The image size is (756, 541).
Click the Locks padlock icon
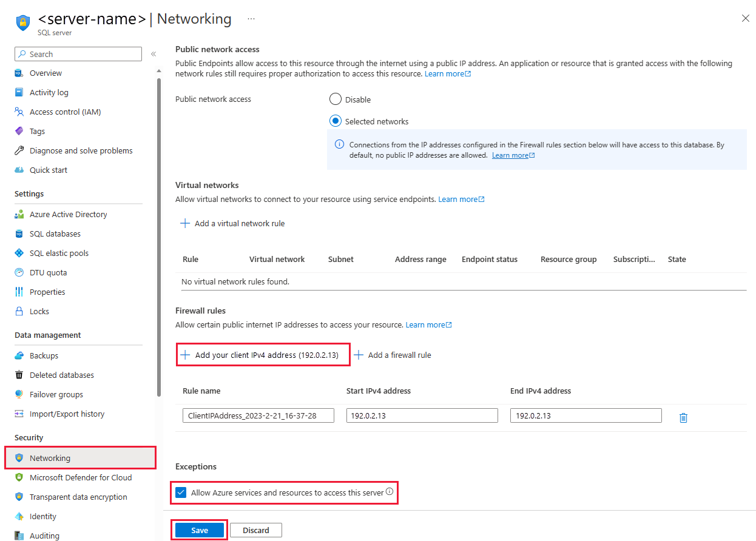[19, 311]
